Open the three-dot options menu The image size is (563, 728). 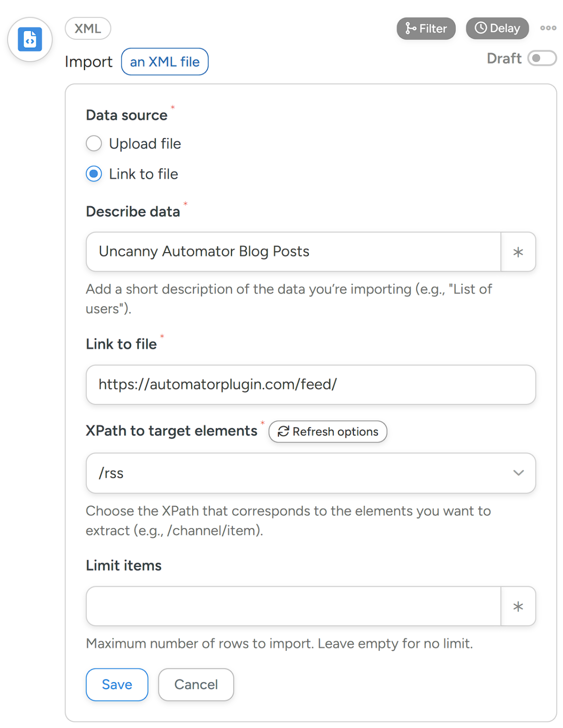(x=548, y=28)
